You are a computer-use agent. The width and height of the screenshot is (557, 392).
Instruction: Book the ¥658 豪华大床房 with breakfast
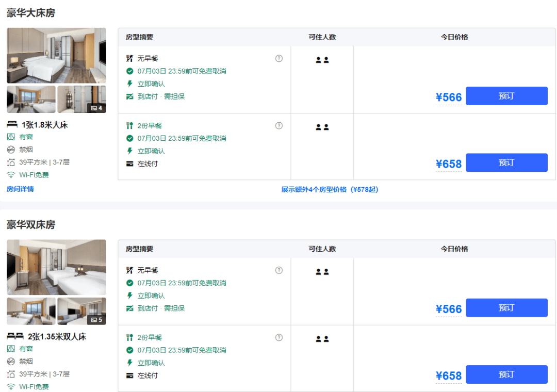[506, 162]
